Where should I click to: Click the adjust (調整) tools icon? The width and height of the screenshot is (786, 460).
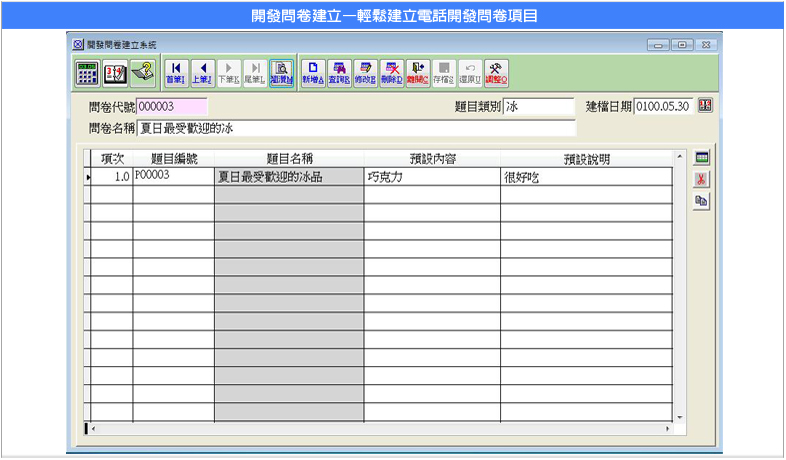click(x=496, y=73)
